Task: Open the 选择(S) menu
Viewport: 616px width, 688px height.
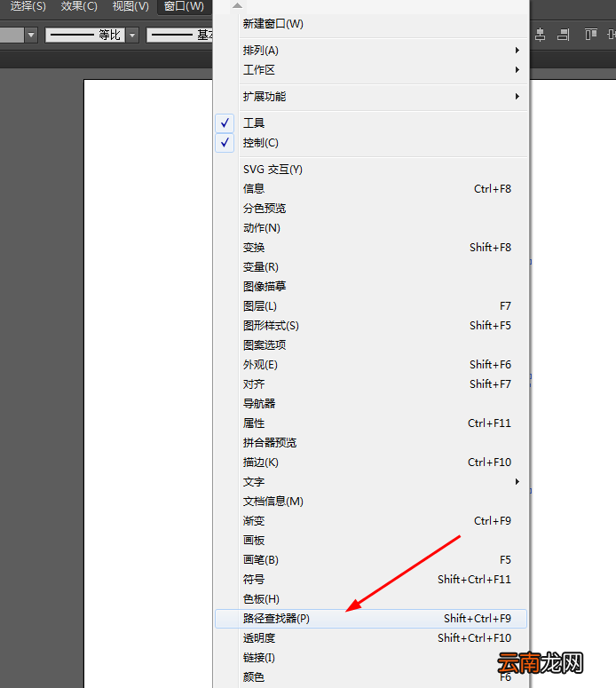Action: click(x=28, y=6)
